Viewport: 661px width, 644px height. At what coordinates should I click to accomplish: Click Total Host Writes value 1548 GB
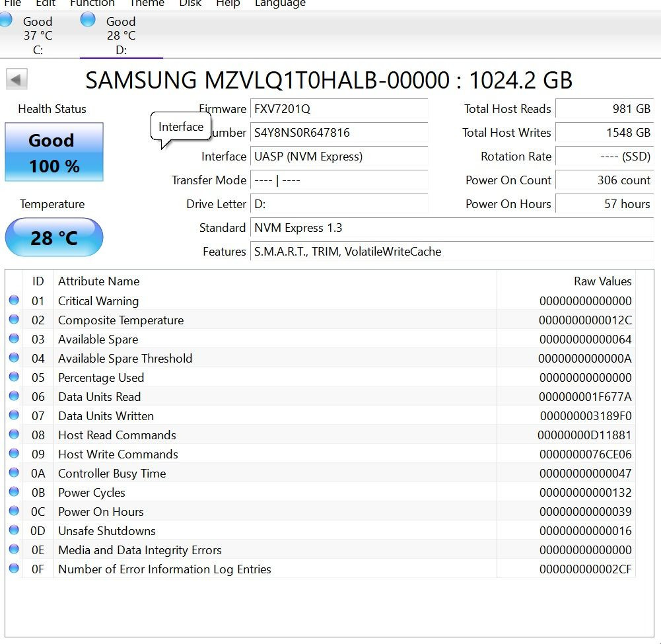[604, 132]
